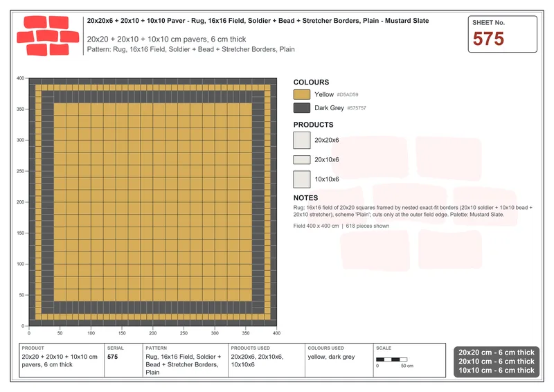Click the PRODUCTS heading
554x392 pixels.
(x=314, y=125)
